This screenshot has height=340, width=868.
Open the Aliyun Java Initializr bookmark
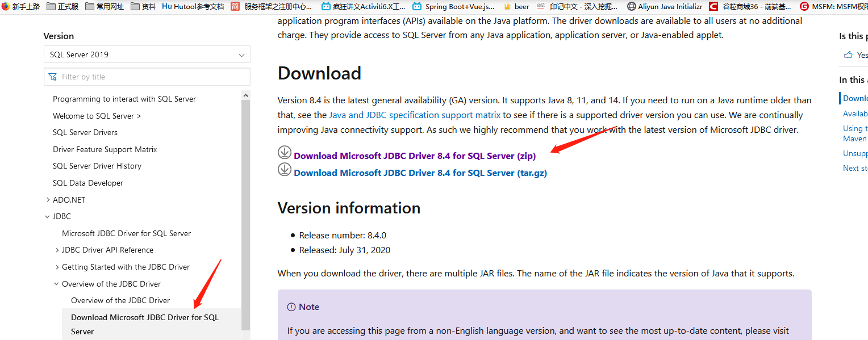pyautogui.click(x=665, y=7)
